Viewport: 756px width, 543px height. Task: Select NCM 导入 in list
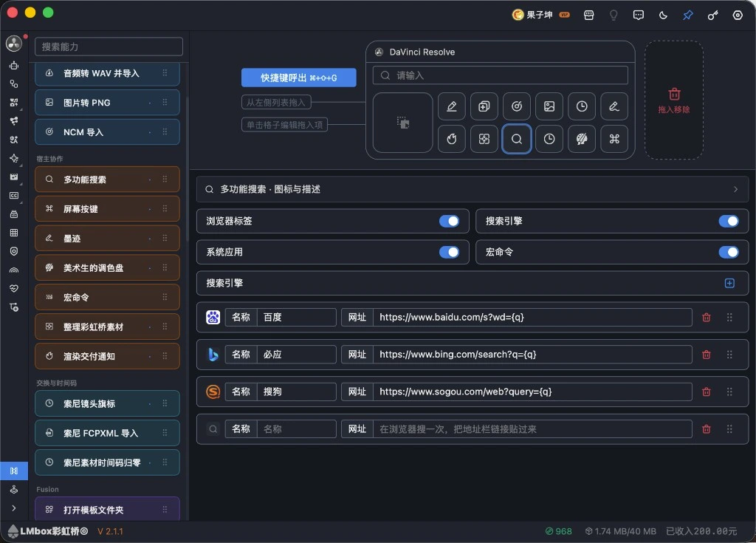click(x=107, y=132)
